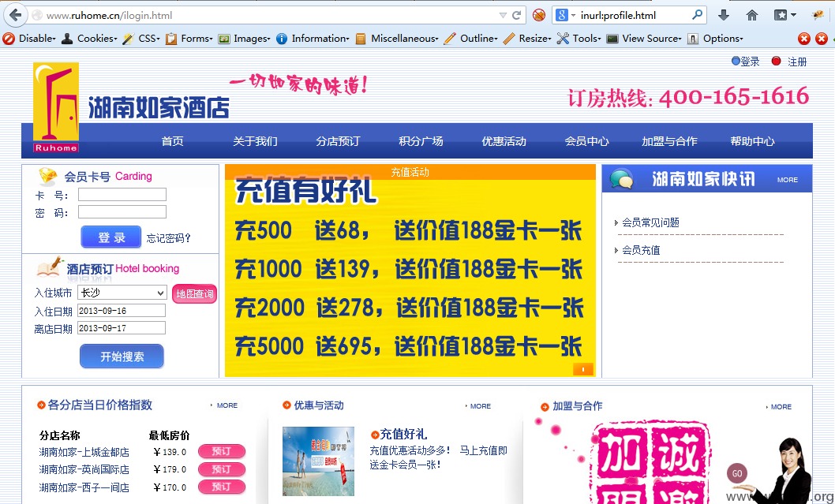Click the 登录 link at top right

coord(750,62)
